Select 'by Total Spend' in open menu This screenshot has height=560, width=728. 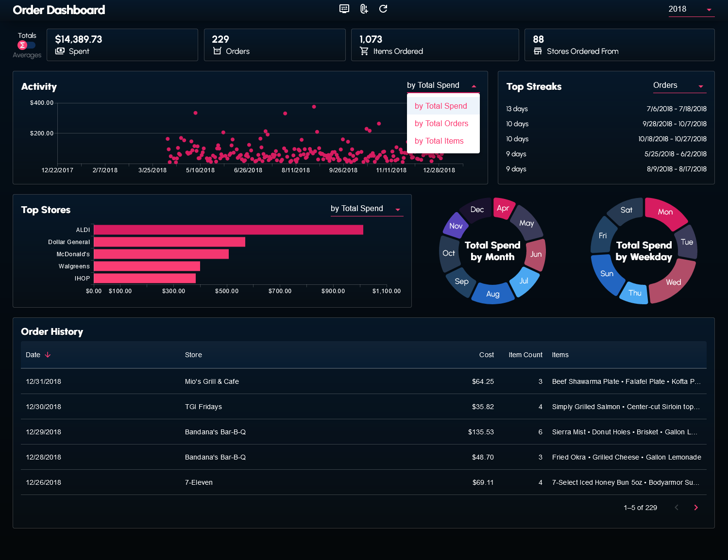[441, 106]
